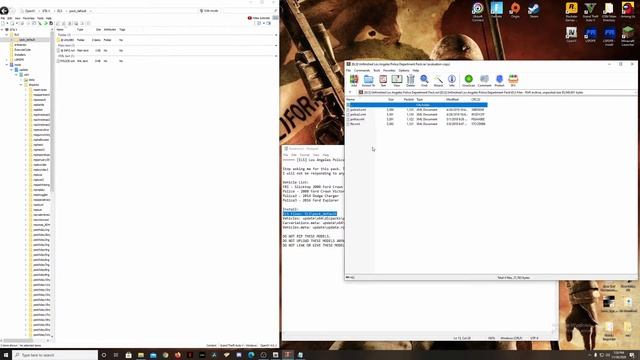Open Options menu in WinRAR
This screenshot has width=640, height=360.
click(x=404, y=71)
